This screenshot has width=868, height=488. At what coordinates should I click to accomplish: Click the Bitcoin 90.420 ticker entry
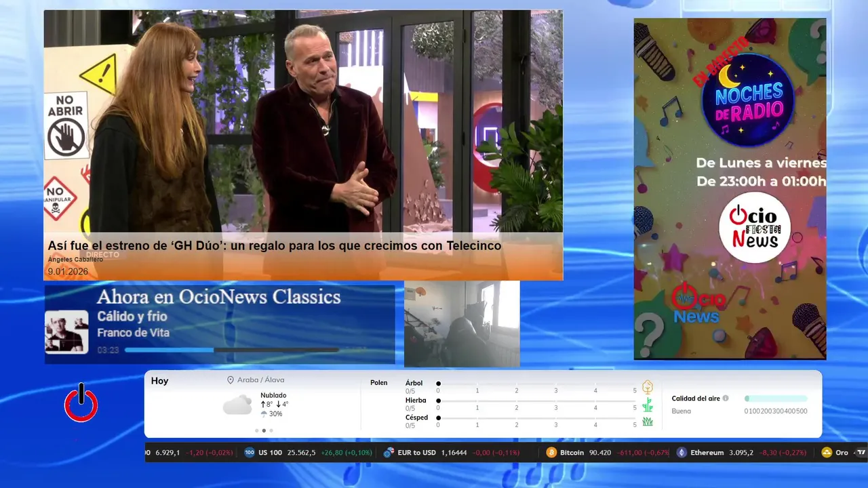tap(607, 452)
